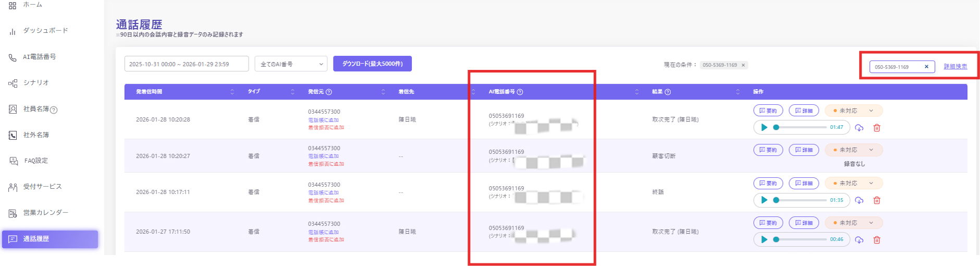The width and height of the screenshot is (980, 266).
Task: Open the 詳細検索 link
Action: [x=955, y=67]
